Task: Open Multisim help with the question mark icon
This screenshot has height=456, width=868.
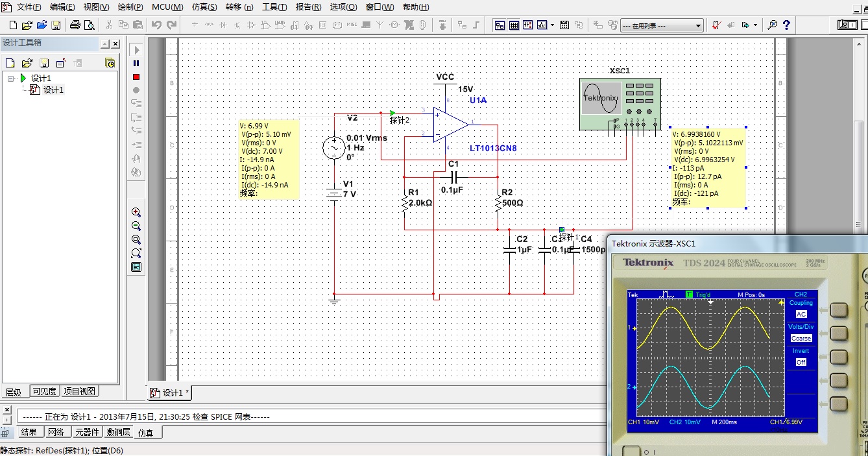Action: (x=786, y=25)
